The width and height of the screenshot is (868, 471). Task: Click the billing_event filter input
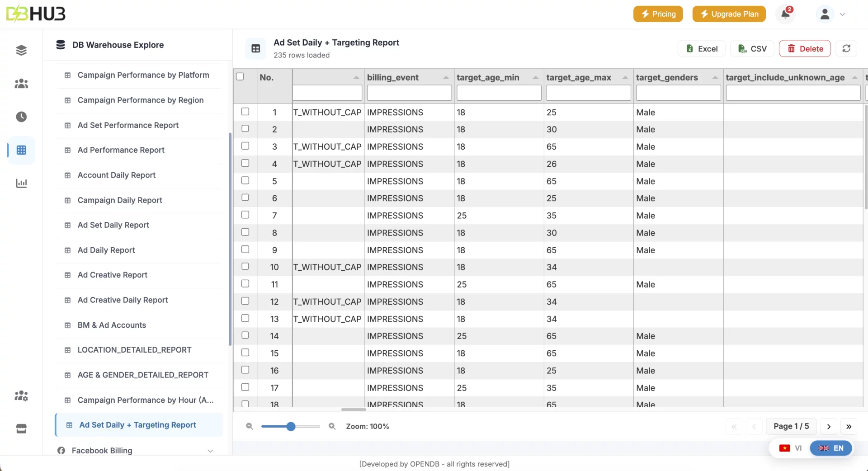409,93
